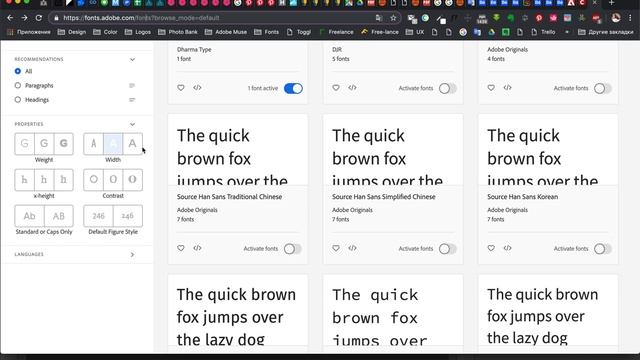Select low contrast O filter
The height and width of the screenshot is (360, 640).
93,180
